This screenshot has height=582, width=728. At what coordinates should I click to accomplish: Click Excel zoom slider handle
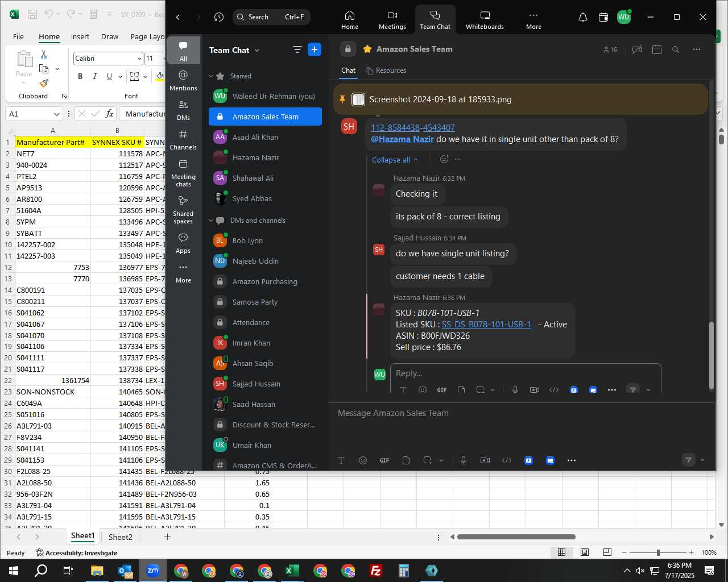pos(658,552)
